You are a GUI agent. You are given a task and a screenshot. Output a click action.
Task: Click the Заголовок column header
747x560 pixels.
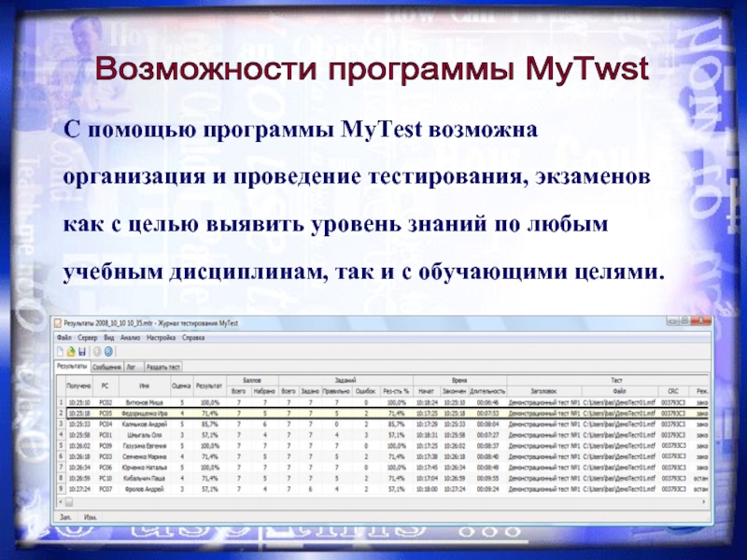[x=544, y=391]
